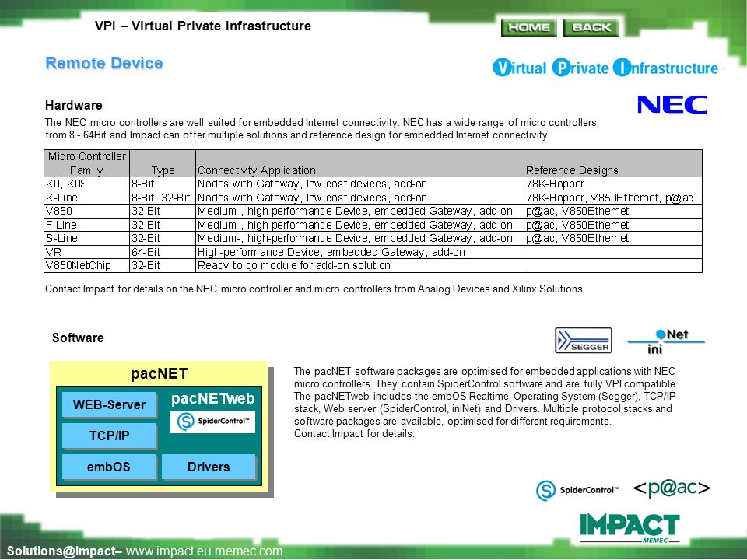Click Ready to go module cell
747x560 pixels.
click(359, 265)
